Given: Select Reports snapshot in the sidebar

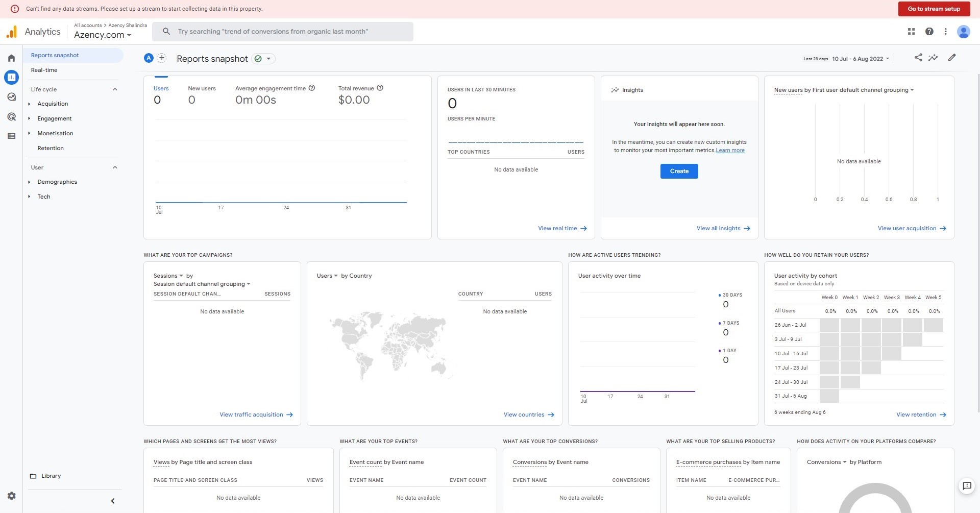Looking at the screenshot, I should click(x=73, y=55).
